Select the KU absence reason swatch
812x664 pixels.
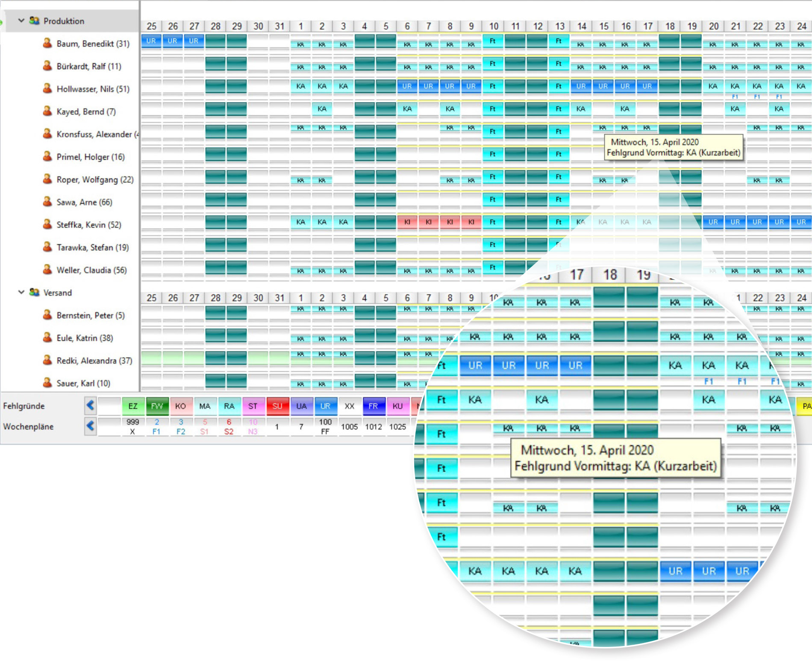point(398,406)
